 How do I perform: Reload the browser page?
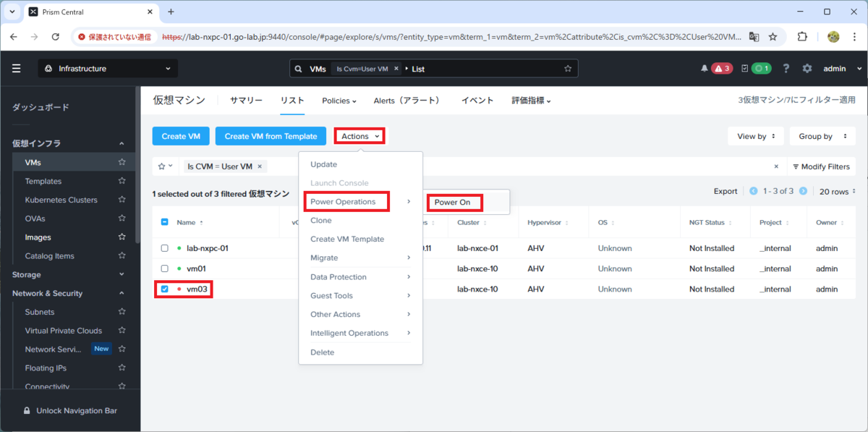(56, 36)
